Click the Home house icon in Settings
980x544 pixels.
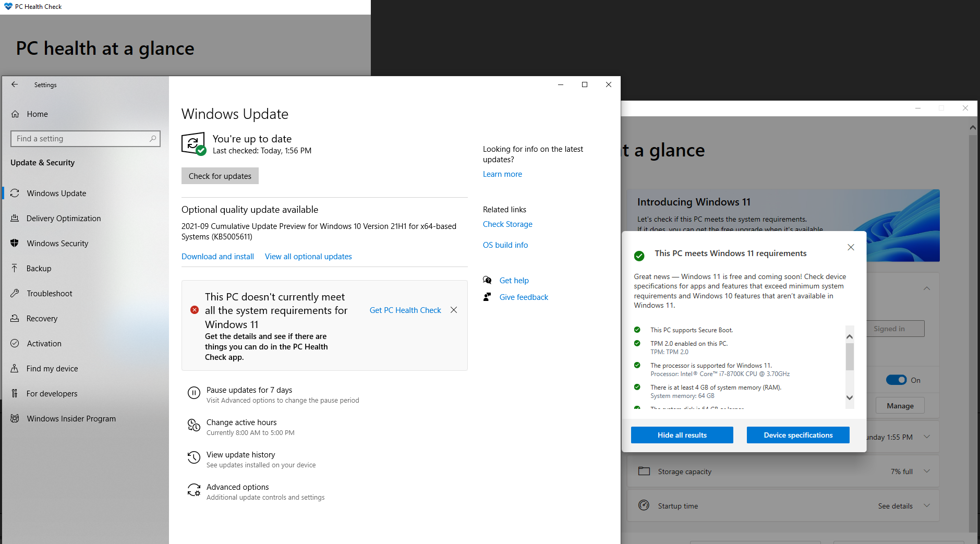point(15,114)
